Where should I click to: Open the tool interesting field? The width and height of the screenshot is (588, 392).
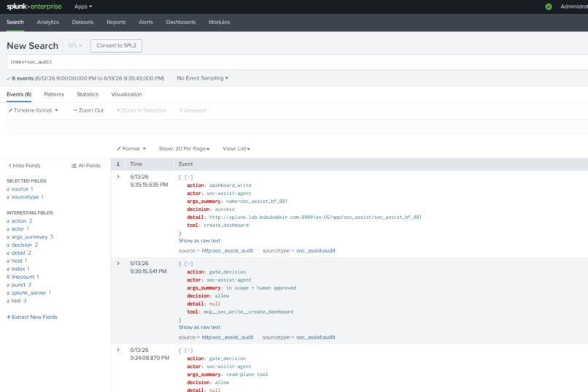coord(16,301)
